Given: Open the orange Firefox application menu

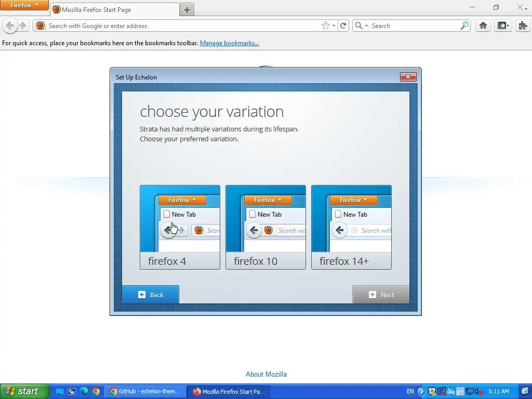Looking at the screenshot, I should click(24, 5).
